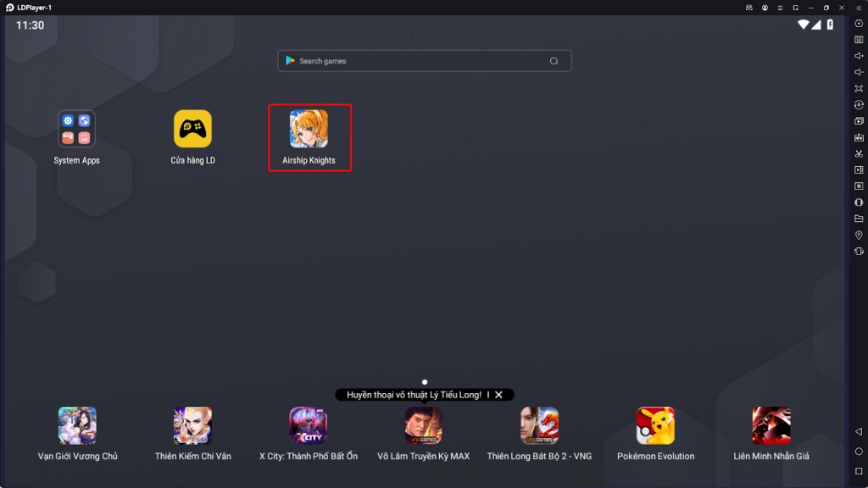Decrease volume with sidebar speaker minus icon

(859, 72)
